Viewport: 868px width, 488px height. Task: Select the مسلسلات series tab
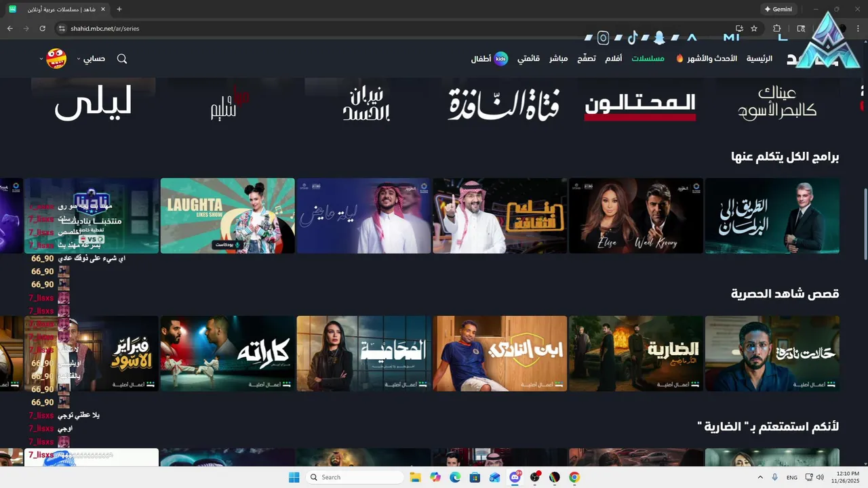click(648, 59)
